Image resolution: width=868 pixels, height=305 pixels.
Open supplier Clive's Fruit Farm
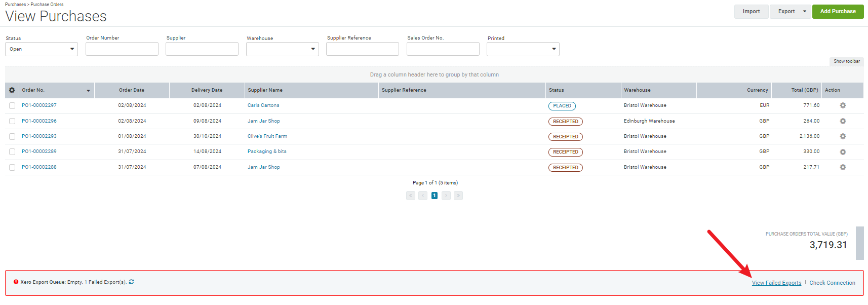pyautogui.click(x=267, y=136)
